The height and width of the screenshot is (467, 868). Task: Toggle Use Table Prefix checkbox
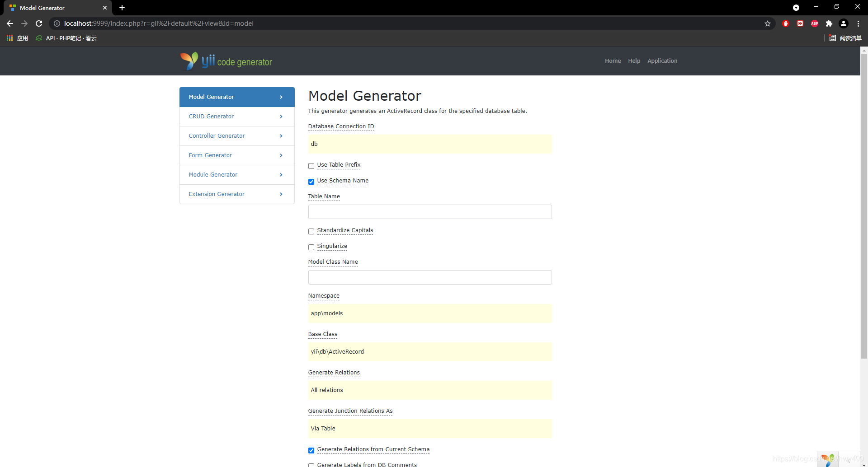pyautogui.click(x=311, y=166)
